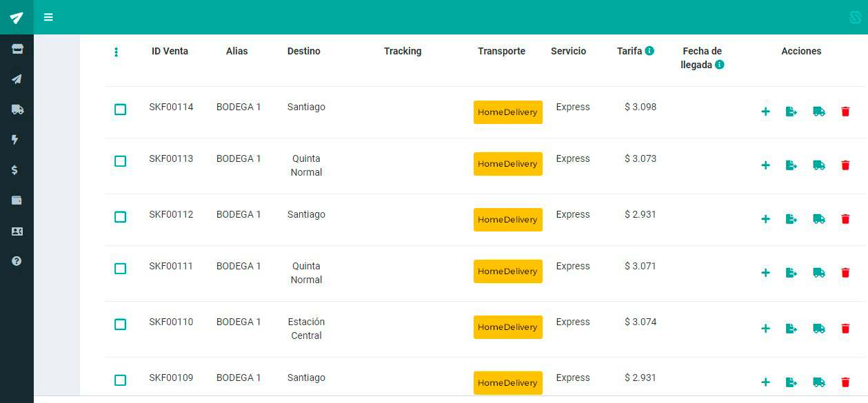Open the dollar sign billing section
868x403 pixels.
(x=15, y=170)
